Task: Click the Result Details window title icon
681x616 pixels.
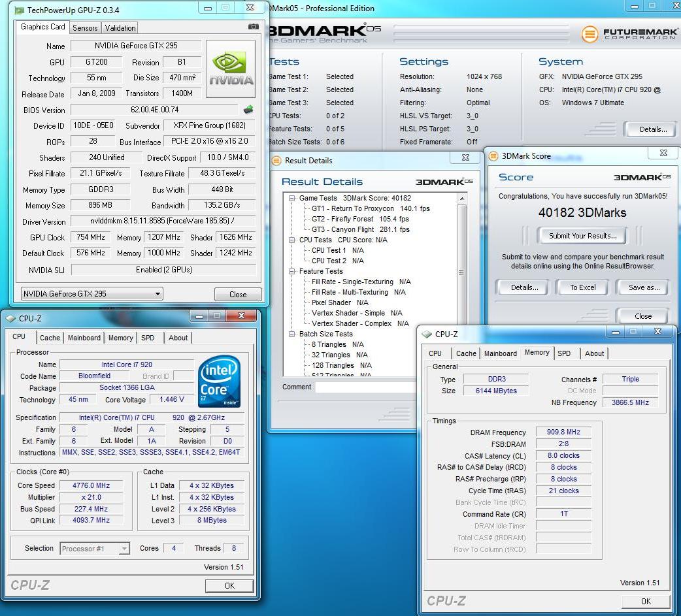Action: click(x=276, y=160)
